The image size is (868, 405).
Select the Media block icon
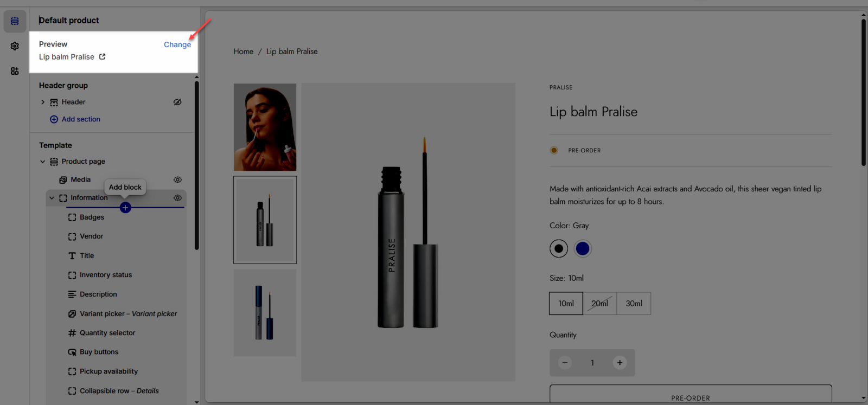click(63, 180)
